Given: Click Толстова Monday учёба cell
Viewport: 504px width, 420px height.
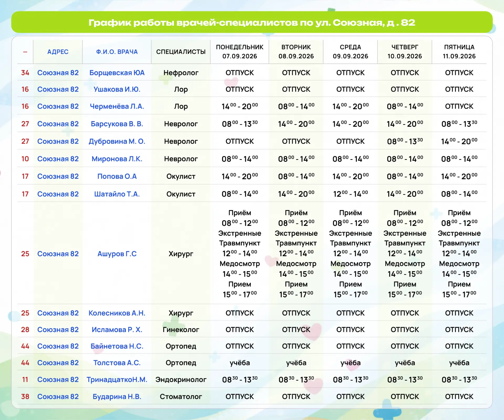Looking at the screenshot, I should 240,363.
